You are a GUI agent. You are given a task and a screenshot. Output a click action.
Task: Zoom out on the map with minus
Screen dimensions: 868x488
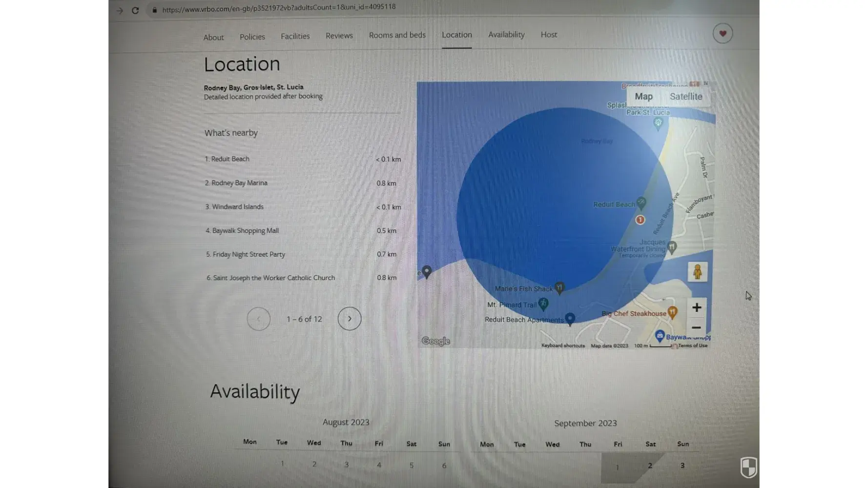point(697,327)
